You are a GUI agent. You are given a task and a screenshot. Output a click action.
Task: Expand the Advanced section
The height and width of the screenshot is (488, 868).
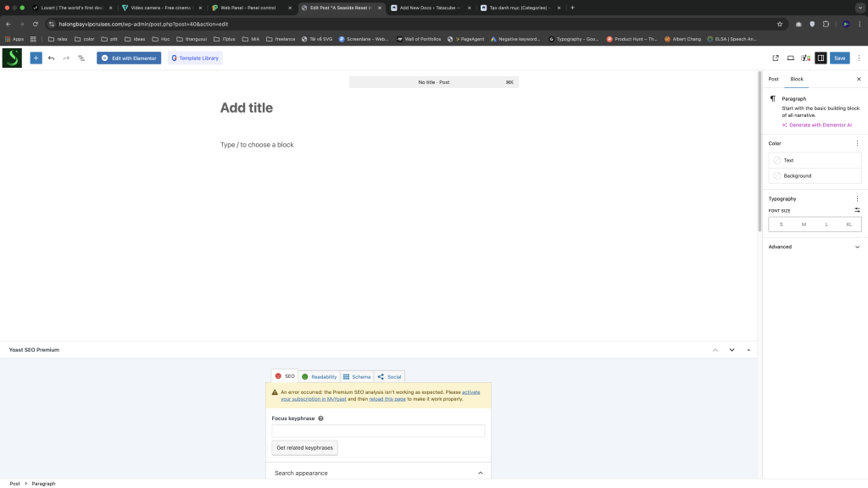[857, 247]
